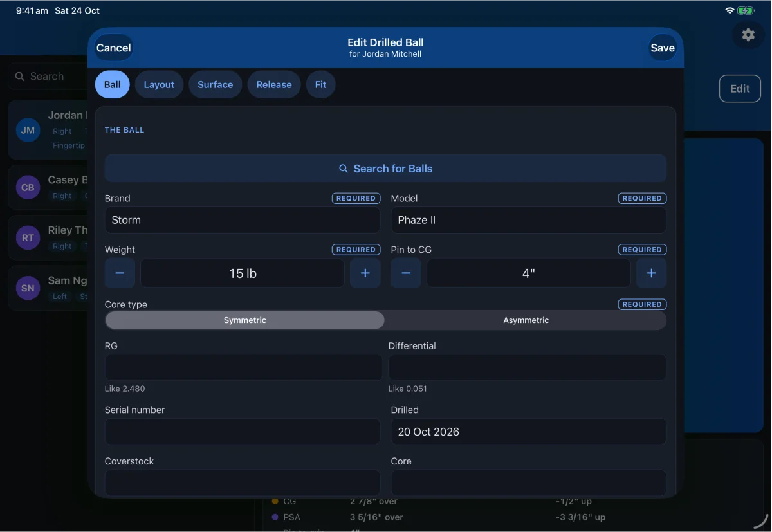Edit the Brand field containing Storm
Viewport: 772px width, 532px height.
(x=243, y=220)
